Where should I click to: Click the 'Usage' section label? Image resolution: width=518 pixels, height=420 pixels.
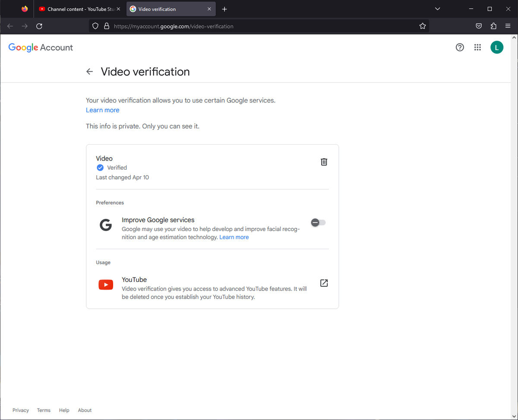pos(103,262)
